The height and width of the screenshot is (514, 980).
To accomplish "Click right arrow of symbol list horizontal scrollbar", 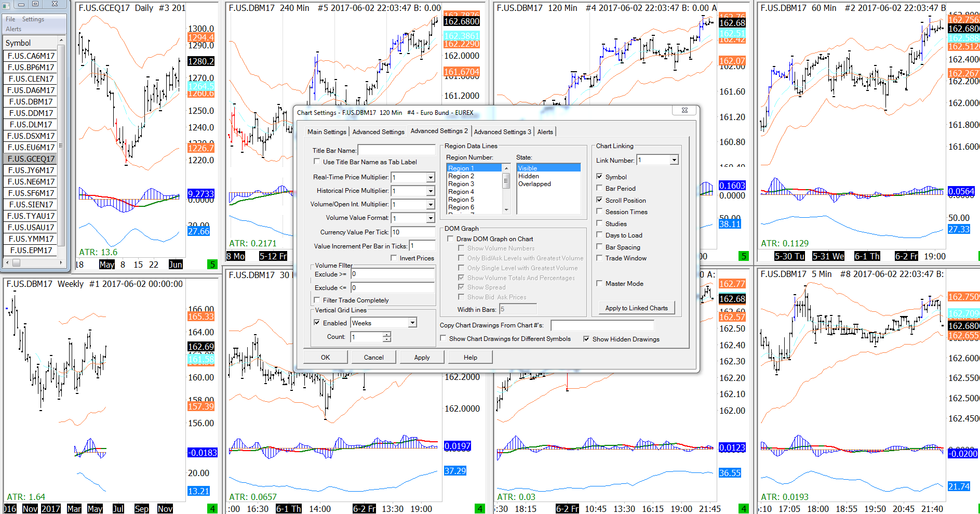I will tap(61, 263).
